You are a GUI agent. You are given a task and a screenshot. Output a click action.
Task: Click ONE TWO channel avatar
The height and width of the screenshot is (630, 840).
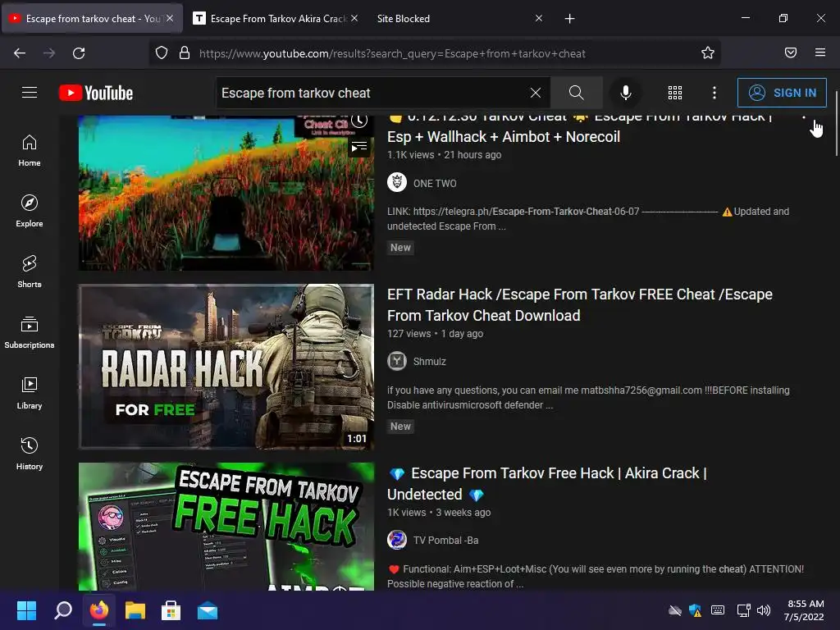point(397,183)
